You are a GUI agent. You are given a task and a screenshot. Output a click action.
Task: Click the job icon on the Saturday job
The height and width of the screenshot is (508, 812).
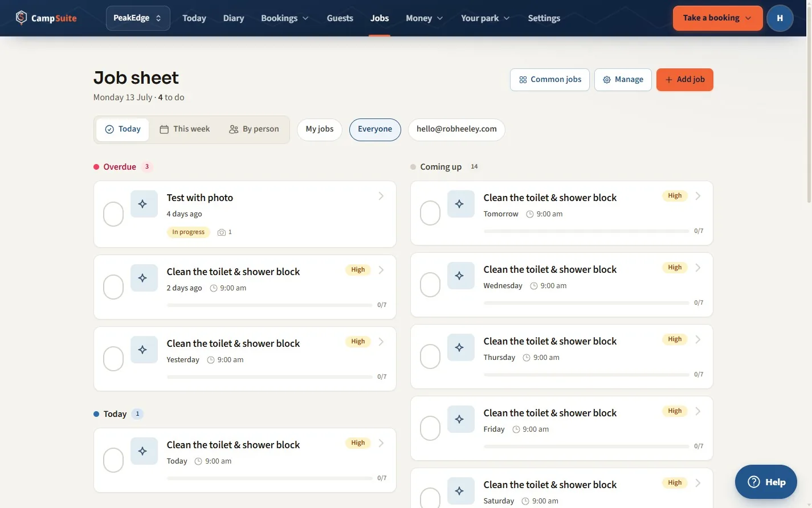(460, 491)
